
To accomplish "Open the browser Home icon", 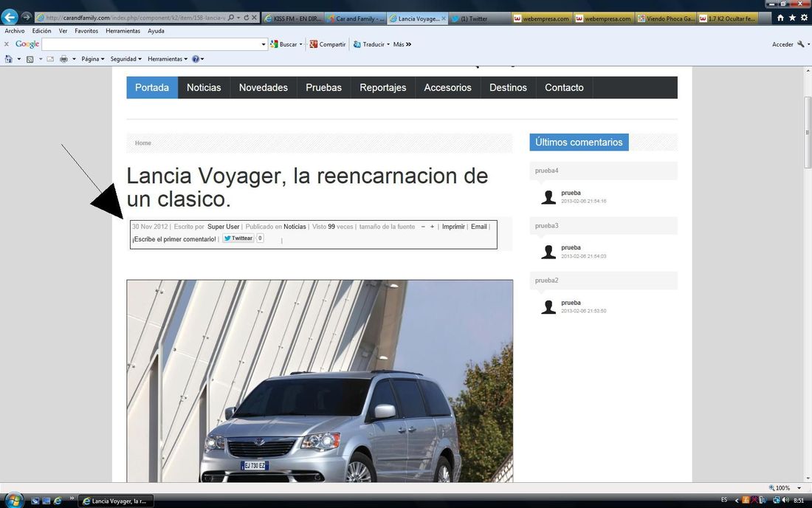I will [780, 18].
